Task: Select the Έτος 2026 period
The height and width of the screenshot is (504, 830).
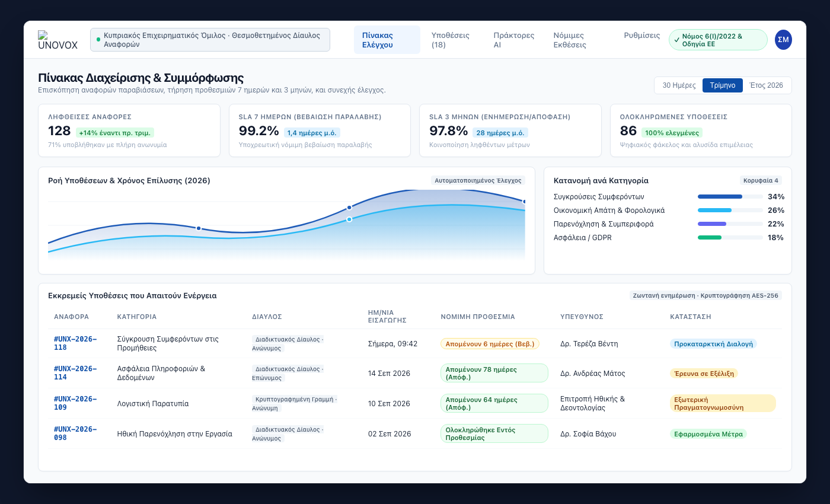Action: (x=767, y=85)
